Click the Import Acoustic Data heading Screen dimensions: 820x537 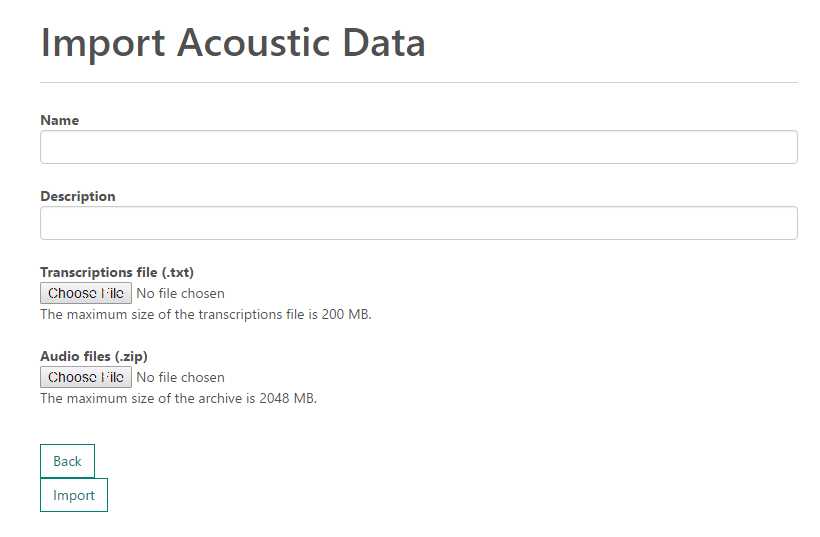(233, 43)
